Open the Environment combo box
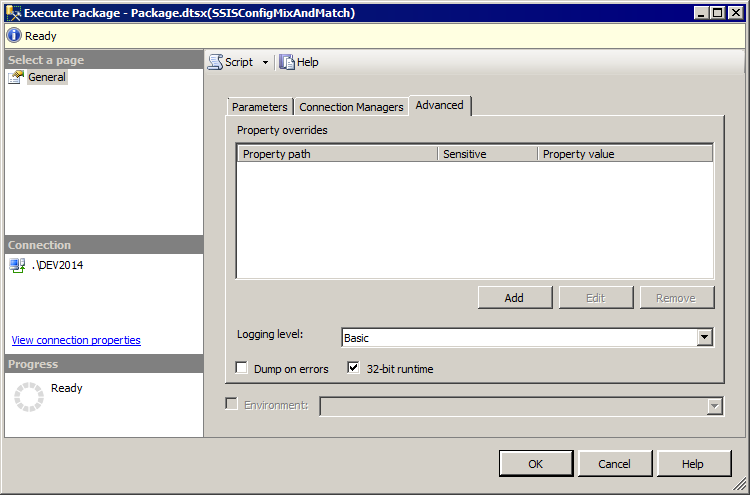Viewport: 750px width, 495px height. pos(521,406)
